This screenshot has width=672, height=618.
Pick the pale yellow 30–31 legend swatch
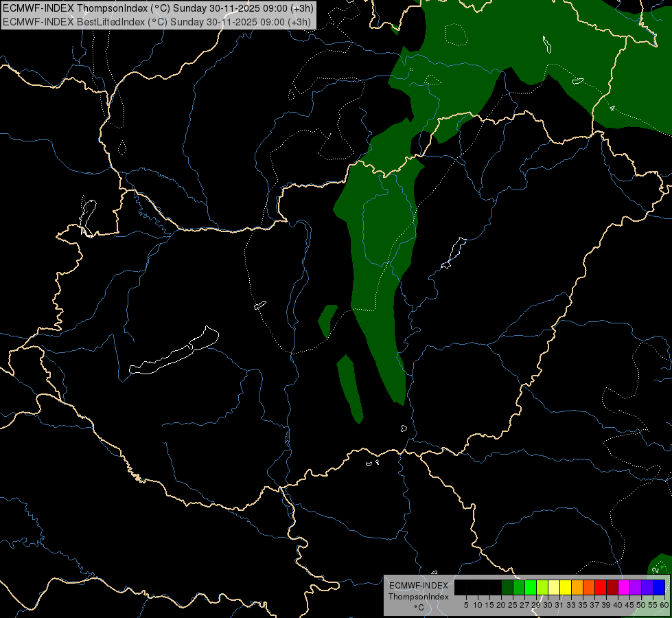[x=554, y=587]
